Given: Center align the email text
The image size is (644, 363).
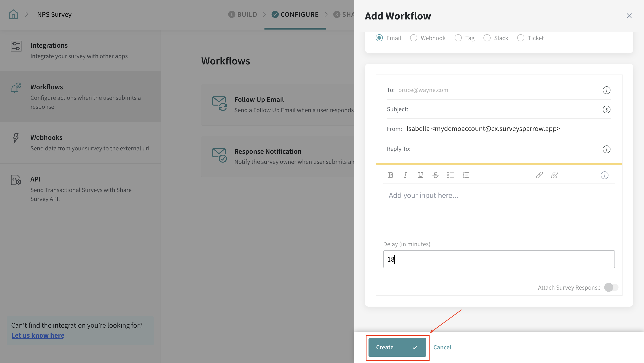Looking at the screenshot, I should [495, 175].
